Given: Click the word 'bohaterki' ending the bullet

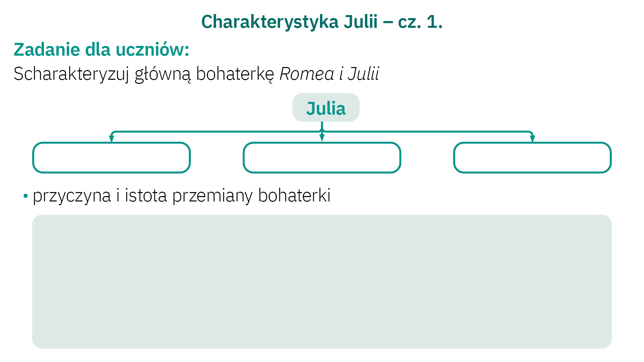Looking at the screenshot, I should pos(294,195).
